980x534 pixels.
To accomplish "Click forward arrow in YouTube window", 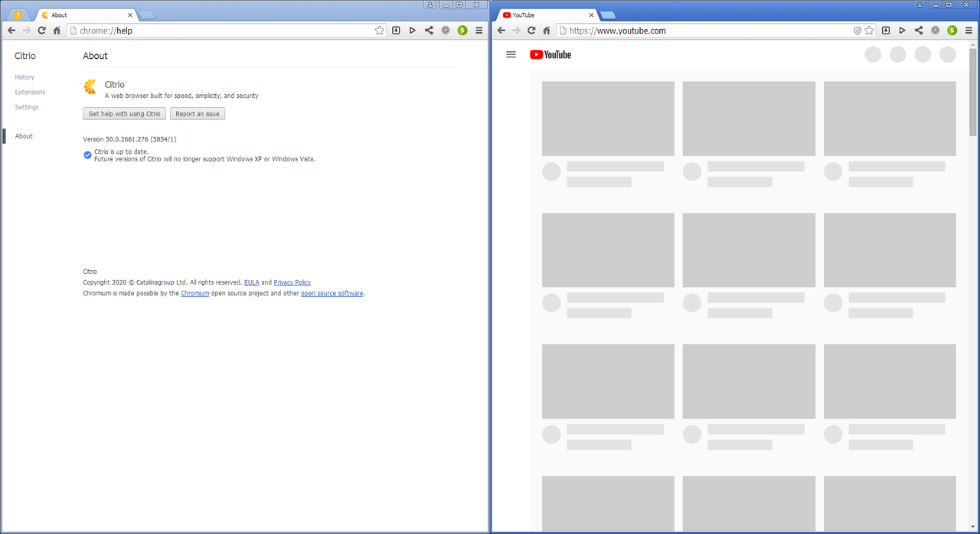I will pyautogui.click(x=517, y=31).
